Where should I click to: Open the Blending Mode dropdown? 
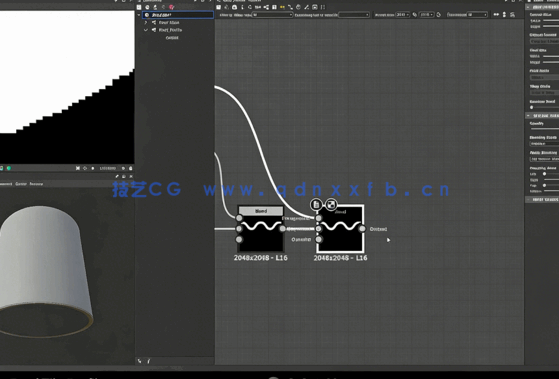pyautogui.click(x=544, y=144)
